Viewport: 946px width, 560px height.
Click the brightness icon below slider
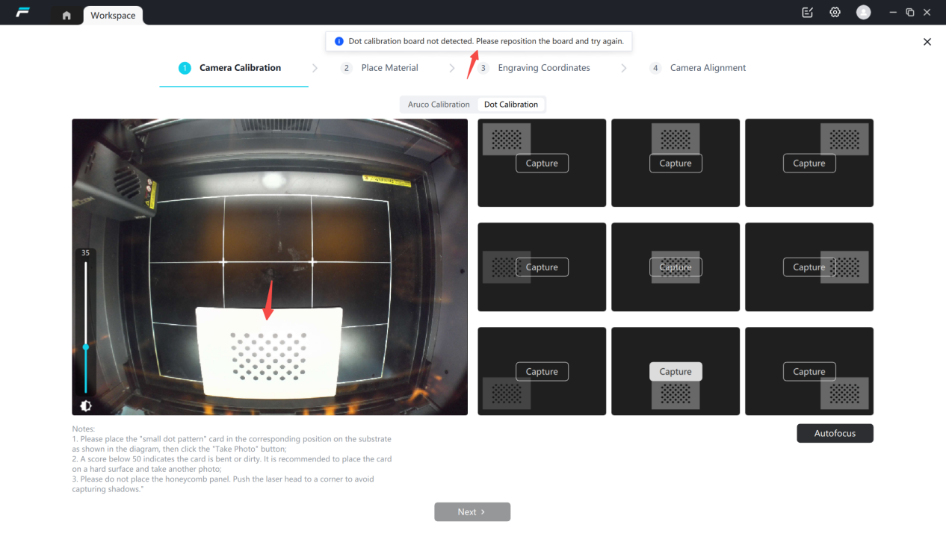(x=86, y=406)
